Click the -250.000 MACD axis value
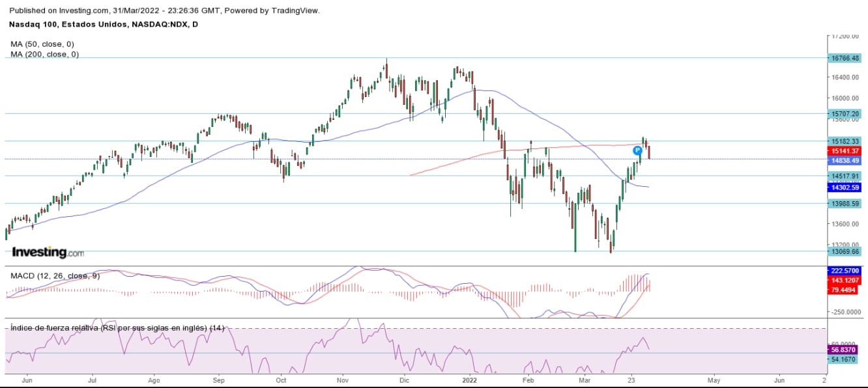The image size is (868, 388). click(845, 312)
